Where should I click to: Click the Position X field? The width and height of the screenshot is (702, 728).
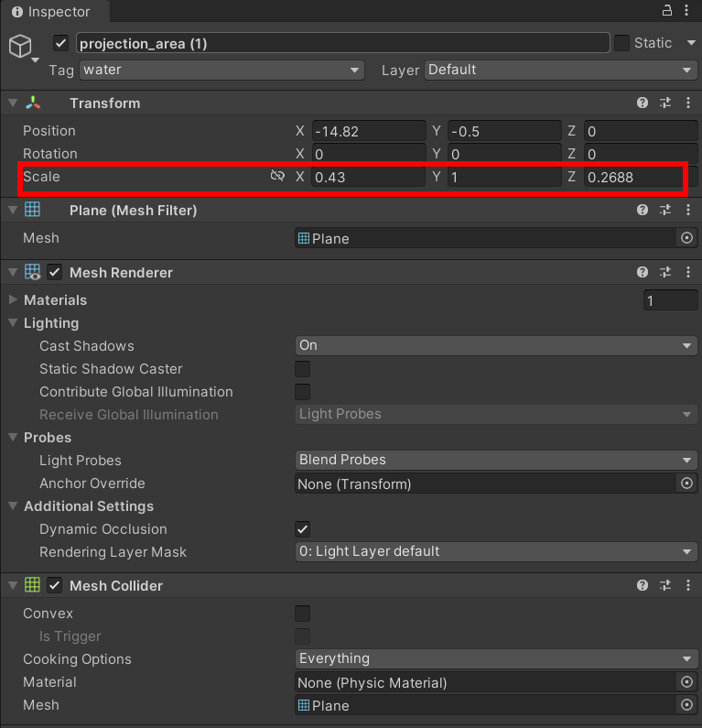(369, 131)
